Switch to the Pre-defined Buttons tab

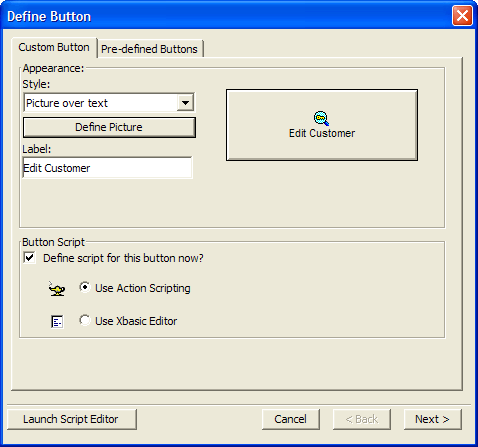(149, 49)
